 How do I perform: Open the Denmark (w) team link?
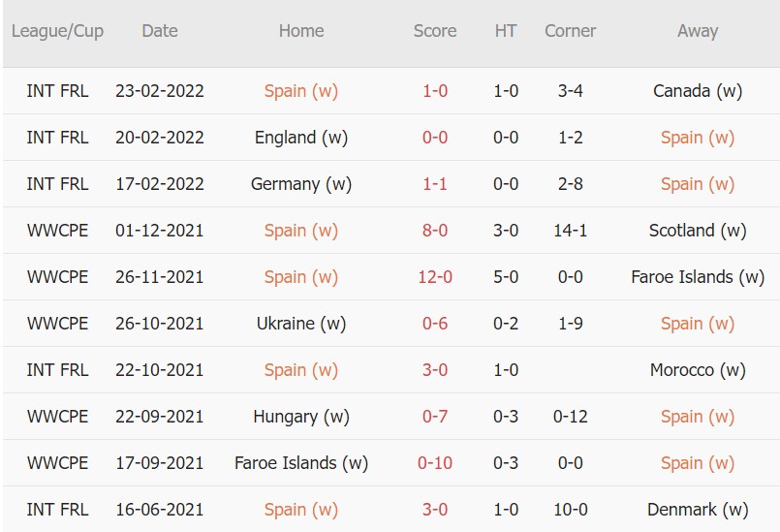(x=697, y=510)
